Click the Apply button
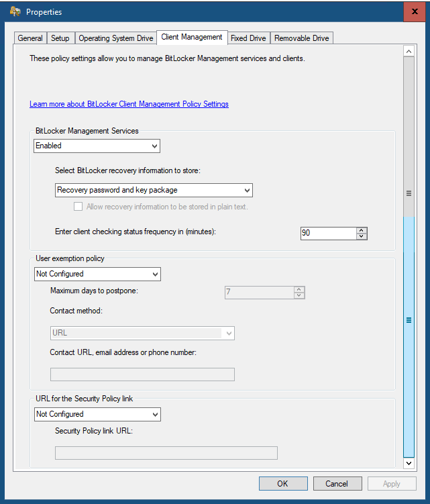The image size is (430, 504). (392, 484)
